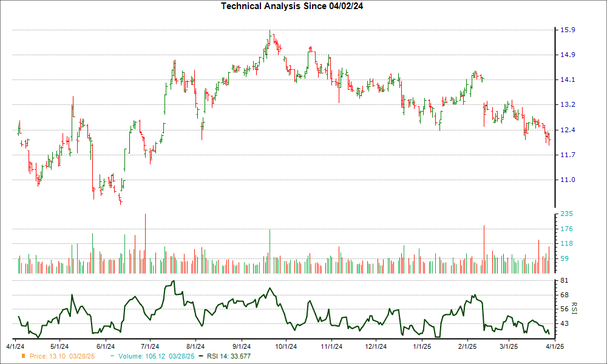Screen dimensions: 607x364
Task: Click the tall red volume bar in mid-February 2025
Action: pos(484,249)
